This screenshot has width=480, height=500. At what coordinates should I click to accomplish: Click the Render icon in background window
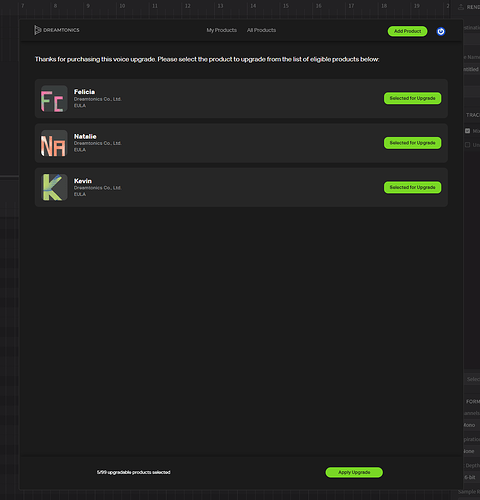click(x=461, y=7)
